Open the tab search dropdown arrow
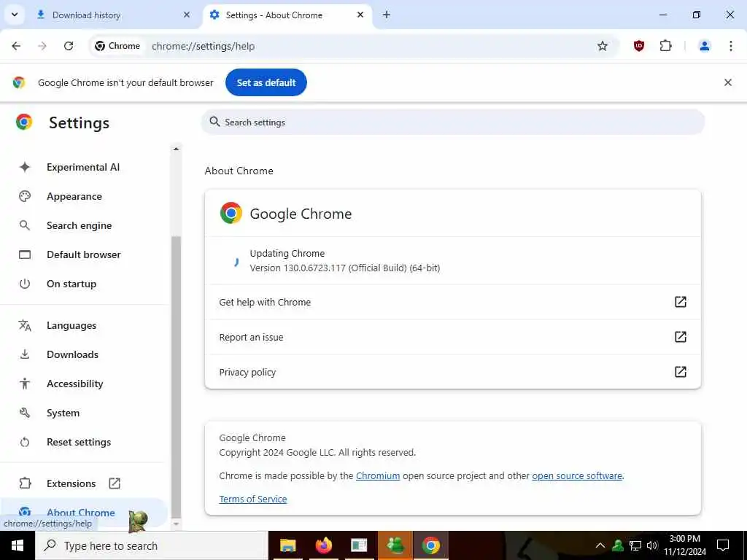 pyautogui.click(x=15, y=15)
